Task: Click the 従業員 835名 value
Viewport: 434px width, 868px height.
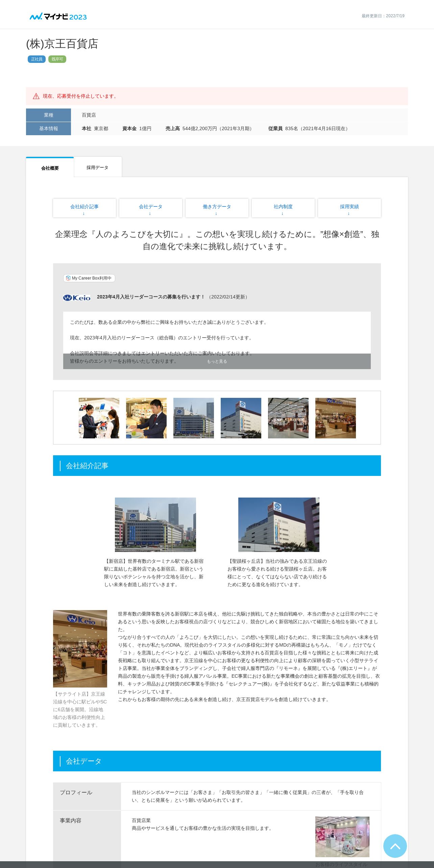Action: pyautogui.click(x=309, y=128)
